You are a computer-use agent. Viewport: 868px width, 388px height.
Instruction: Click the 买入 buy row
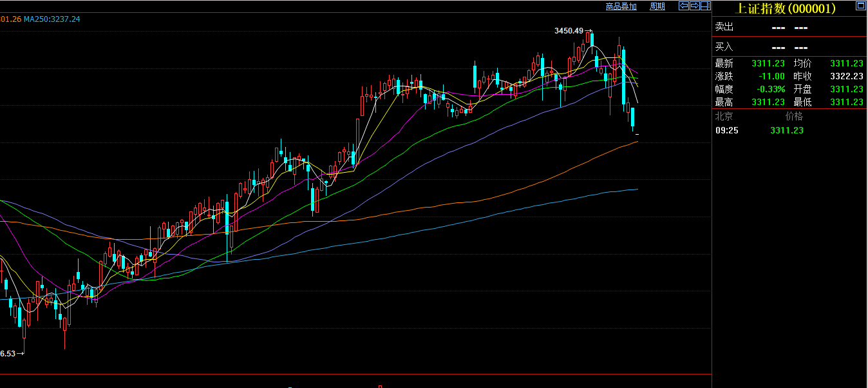point(789,47)
